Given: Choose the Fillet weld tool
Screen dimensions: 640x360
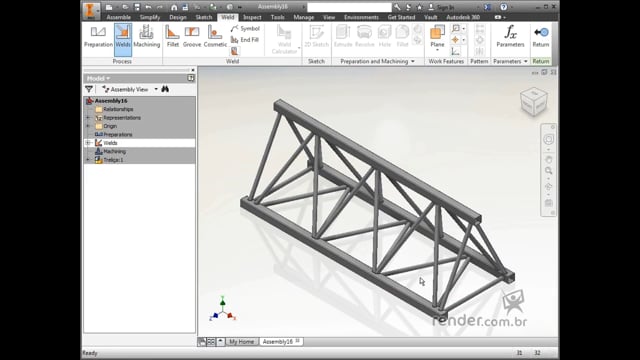Looking at the screenshot, I should pyautogui.click(x=173, y=36).
